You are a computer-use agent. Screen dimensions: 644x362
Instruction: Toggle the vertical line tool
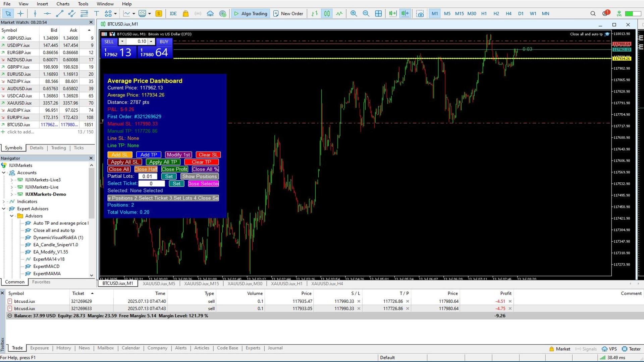coord(35,13)
